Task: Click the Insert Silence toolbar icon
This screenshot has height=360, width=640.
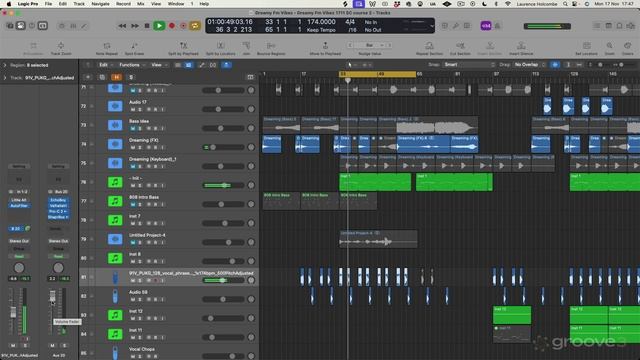Action: click(x=521, y=46)
